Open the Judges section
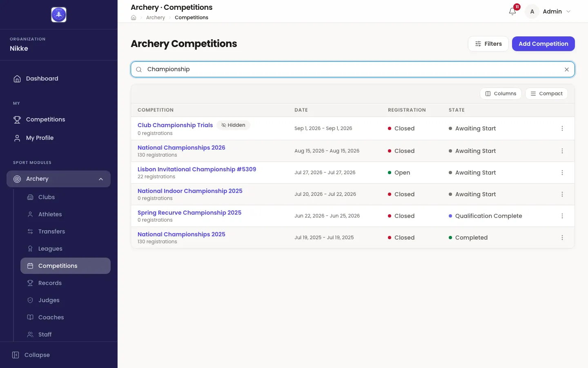The width and height of the screenshot is (588, 368). pos(65,300)
